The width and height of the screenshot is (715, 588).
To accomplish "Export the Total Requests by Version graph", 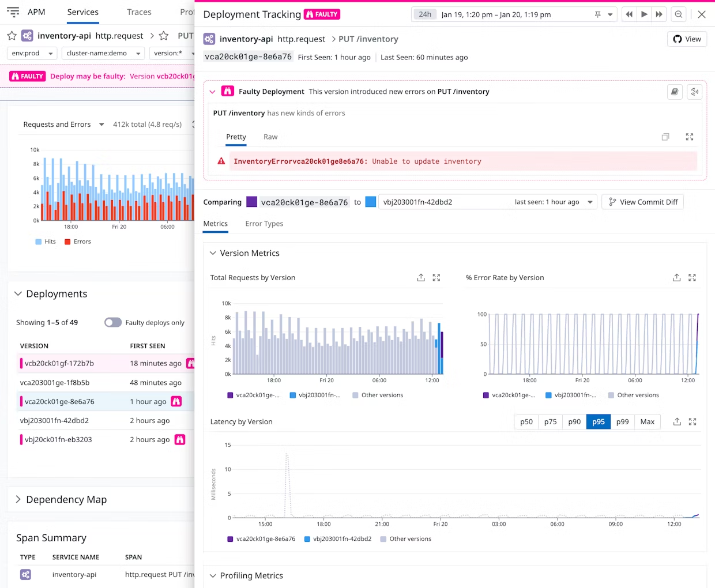I will (421, 278).
